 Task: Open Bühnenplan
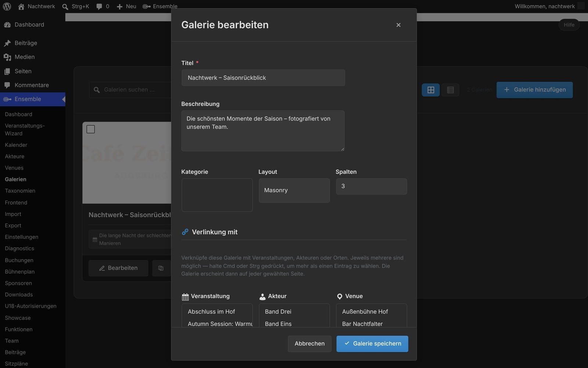click(x=19, y=272)
